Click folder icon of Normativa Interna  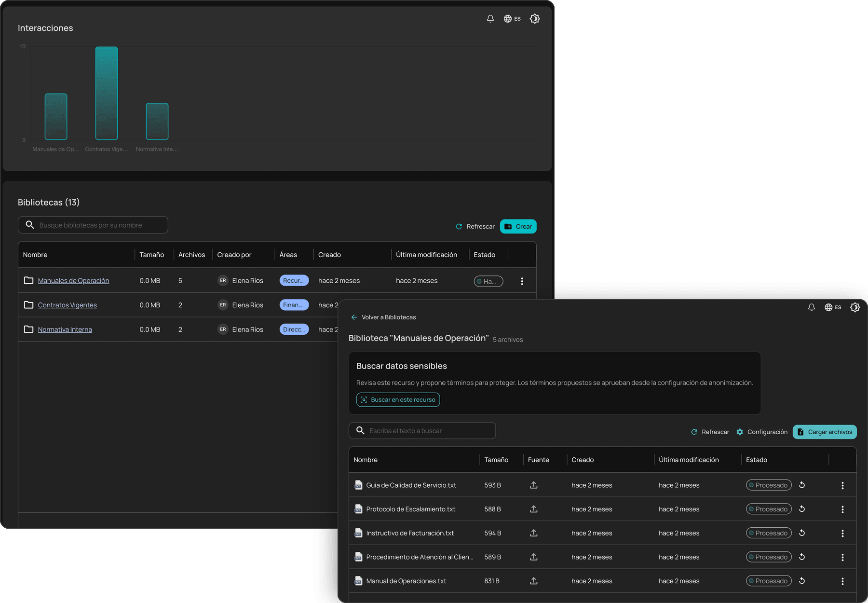click(29, 329)
